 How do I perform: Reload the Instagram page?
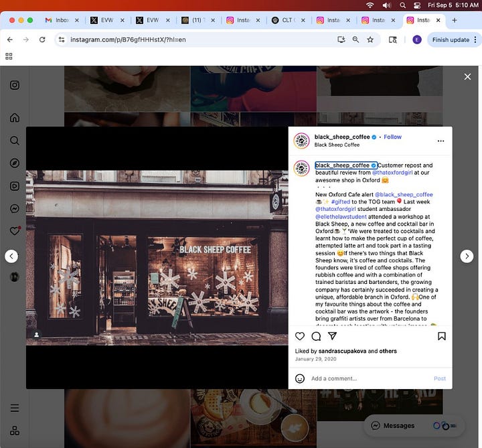click(42, 40)
